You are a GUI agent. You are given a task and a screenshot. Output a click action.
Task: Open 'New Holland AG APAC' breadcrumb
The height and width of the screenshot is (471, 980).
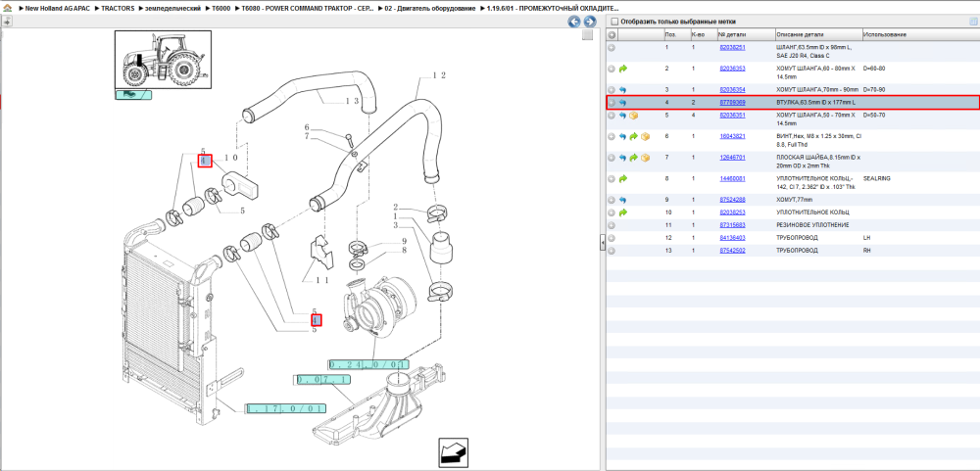coord(60,9)
